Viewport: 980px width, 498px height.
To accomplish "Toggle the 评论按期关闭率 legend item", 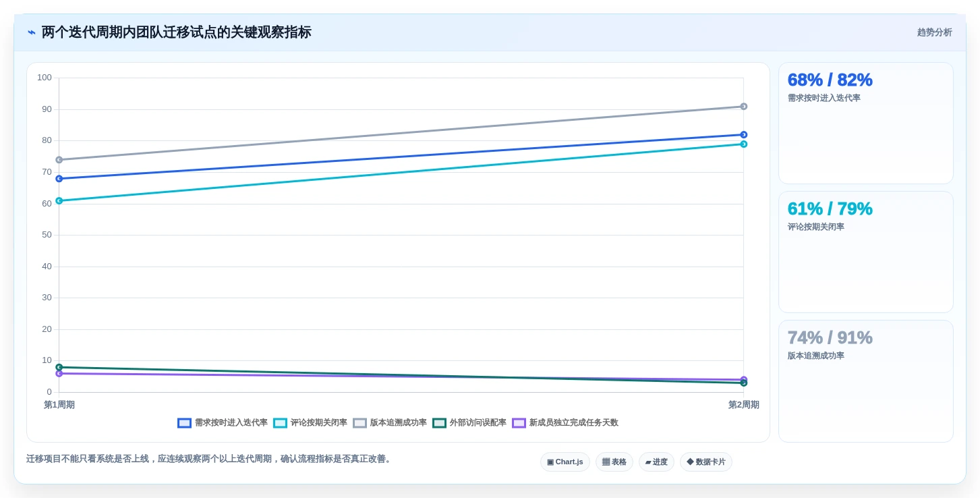I will 310,423.
